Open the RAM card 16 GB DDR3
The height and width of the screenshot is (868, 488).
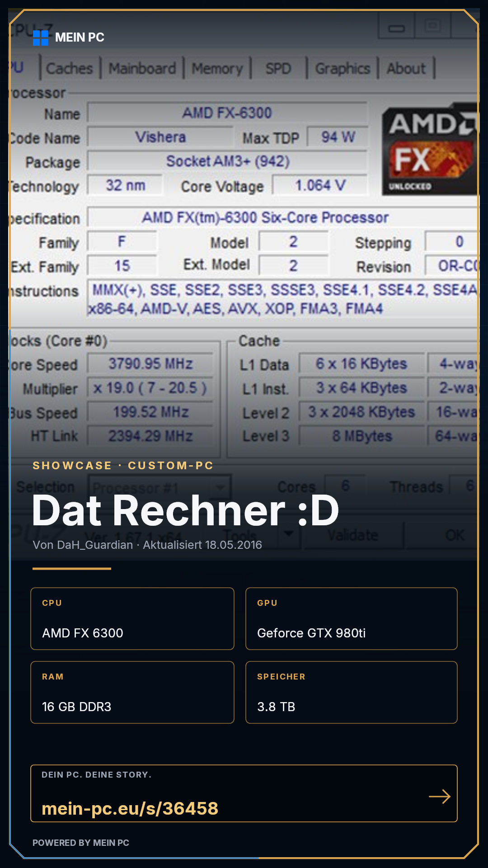[132, 692]
